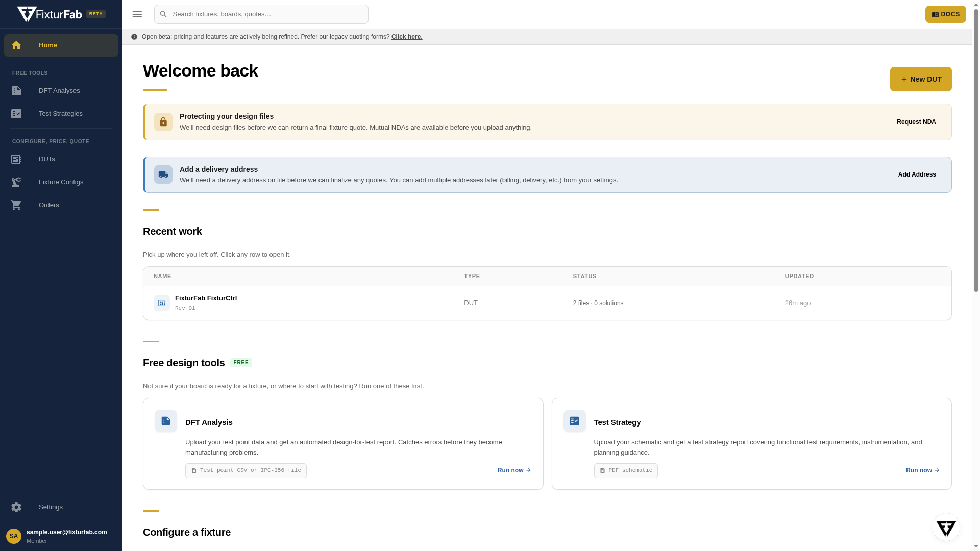Click the Test Strategy card icon
Image resolution: width=980 pixels, height=551 pixels.
(x=575, y=421)
